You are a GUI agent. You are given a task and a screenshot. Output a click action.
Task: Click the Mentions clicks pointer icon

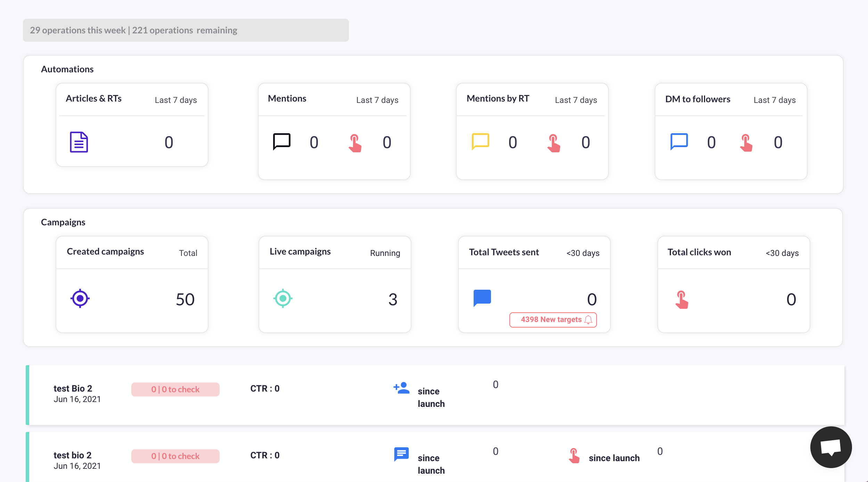pyautogui.click(x=355, y=143)
